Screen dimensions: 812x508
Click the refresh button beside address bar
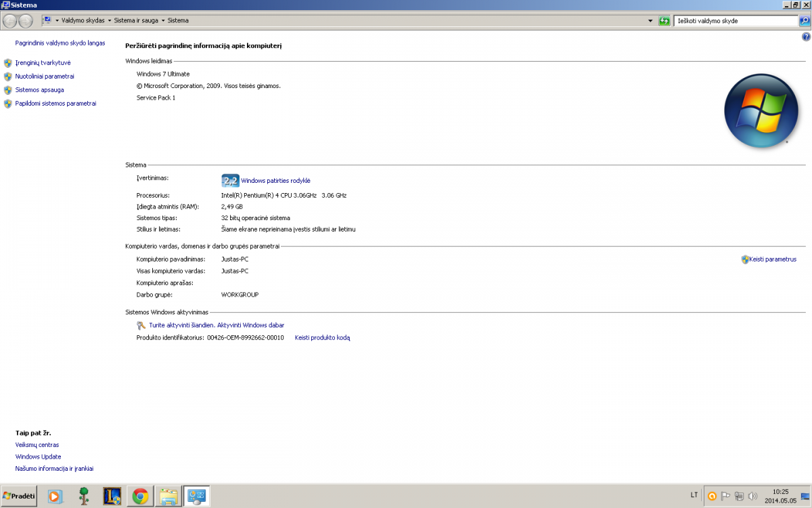(664, 21)
